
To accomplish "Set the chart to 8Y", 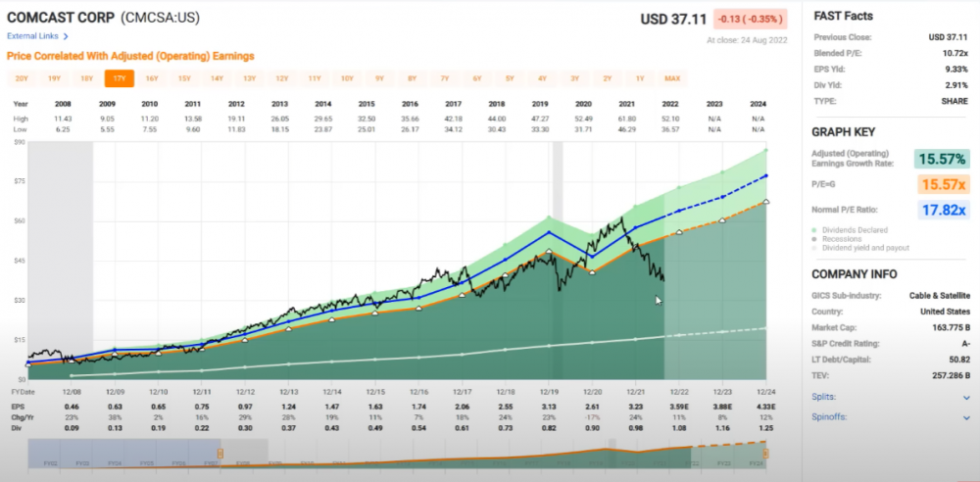I will pos(412,78).
